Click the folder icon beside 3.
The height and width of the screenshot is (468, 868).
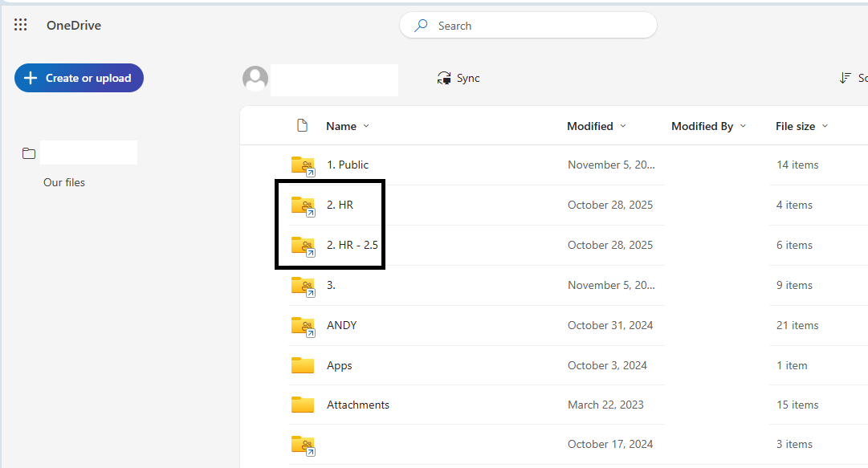[x=304, y=287]
